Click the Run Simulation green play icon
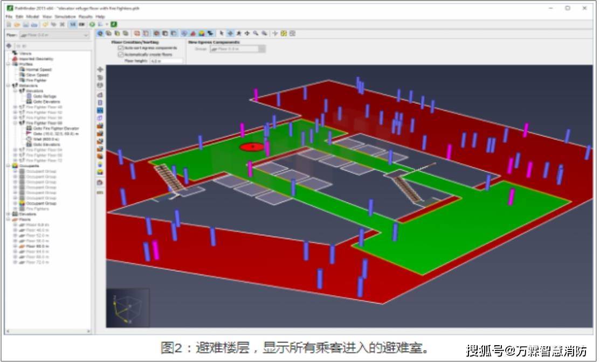 point(92,25)
